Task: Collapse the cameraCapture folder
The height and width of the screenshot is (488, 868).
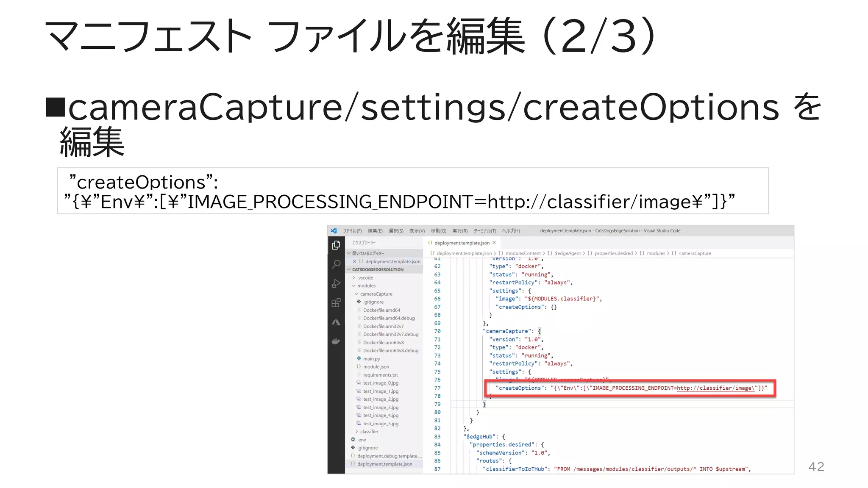Action: [356, 294]
